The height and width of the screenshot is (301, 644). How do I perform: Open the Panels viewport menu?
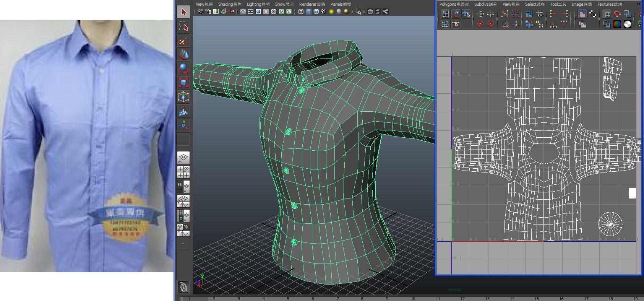[341, 4]
